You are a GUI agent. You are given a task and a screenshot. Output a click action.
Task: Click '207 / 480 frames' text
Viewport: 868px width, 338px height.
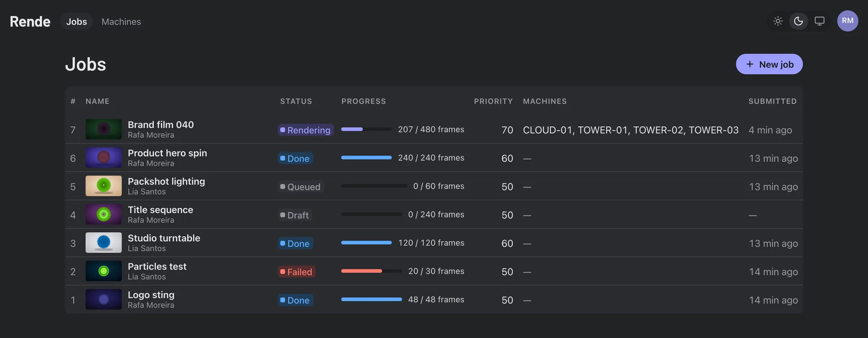(x=431, y=129)
